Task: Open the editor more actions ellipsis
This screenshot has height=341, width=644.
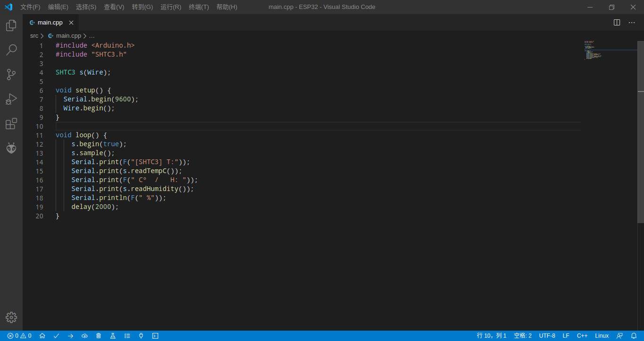Action: click(632, 23)
